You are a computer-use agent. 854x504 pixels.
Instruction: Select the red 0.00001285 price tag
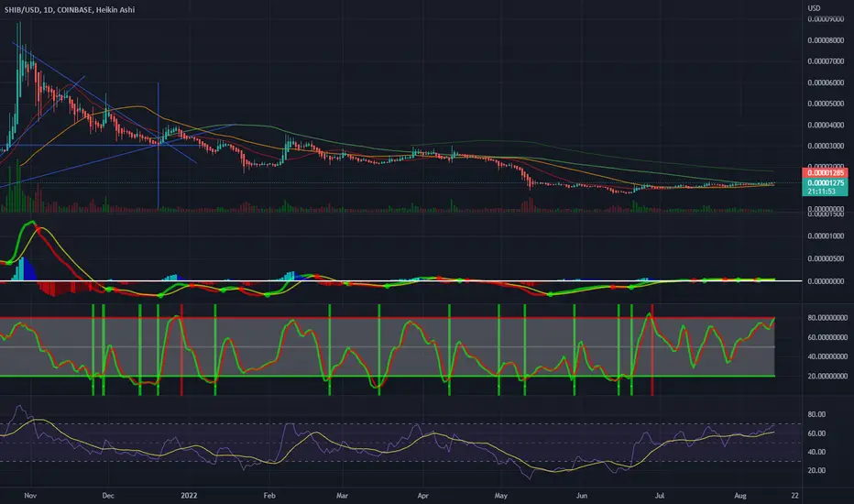click(x=825, y=172)
